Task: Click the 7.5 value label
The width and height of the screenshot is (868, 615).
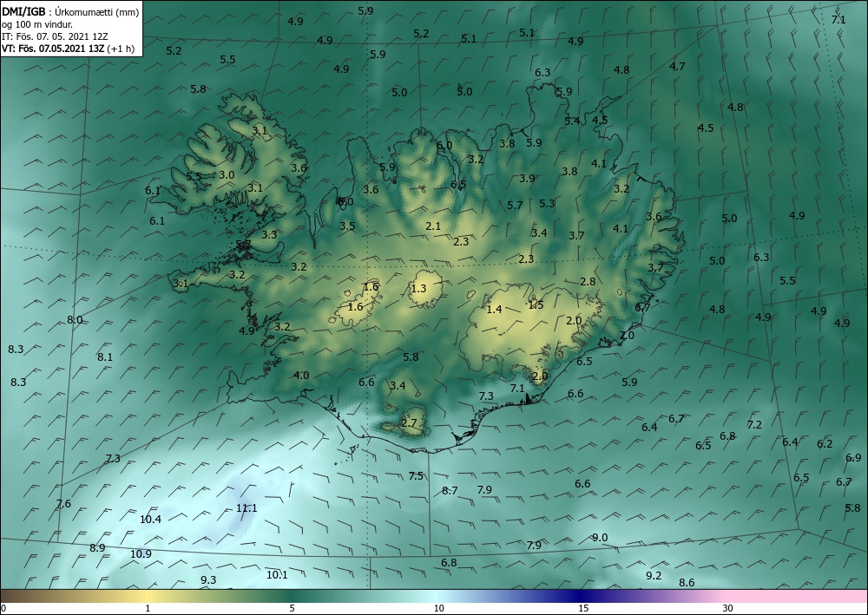Action: (416, 475)
